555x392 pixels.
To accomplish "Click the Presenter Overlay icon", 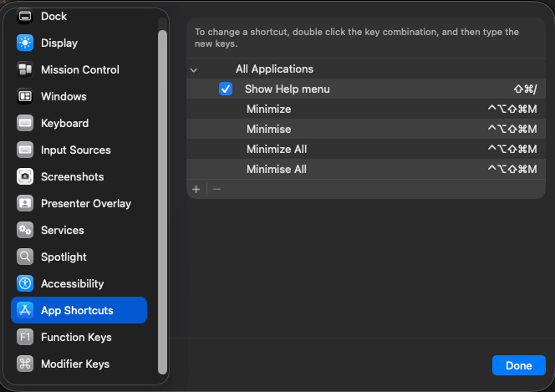I will (x=25, y=203).
